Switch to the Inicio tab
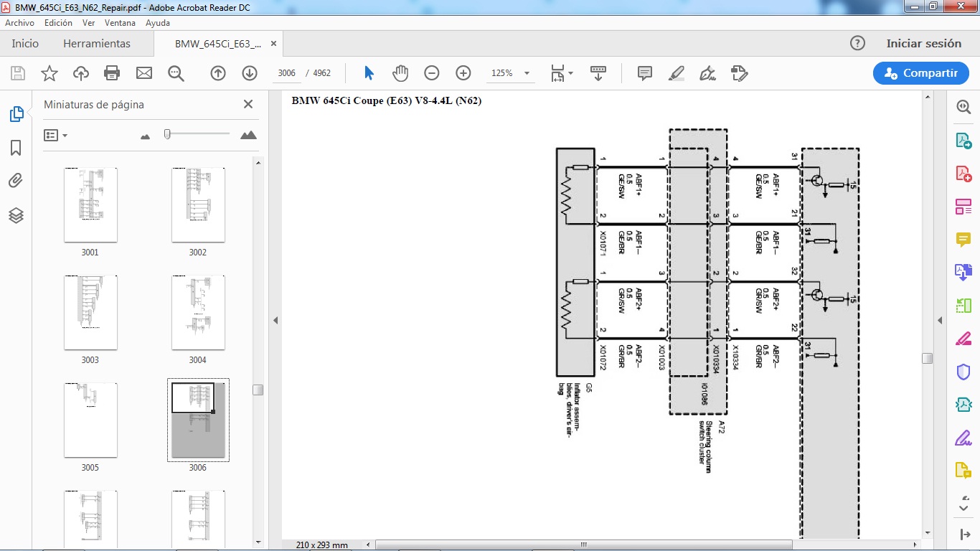The width and height of the screenshot is (980, 551). click(x=25, y=43)
